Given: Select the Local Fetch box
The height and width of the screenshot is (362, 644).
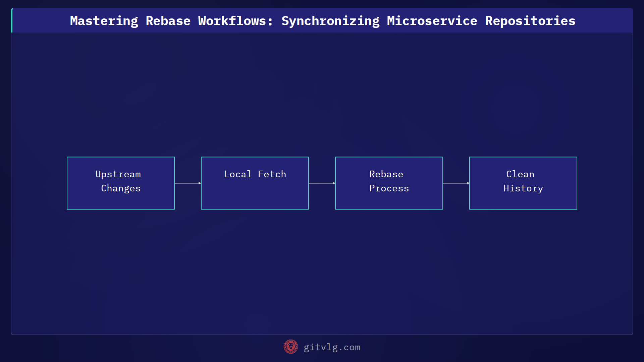Looking at the screenshot, I should 255,183.
